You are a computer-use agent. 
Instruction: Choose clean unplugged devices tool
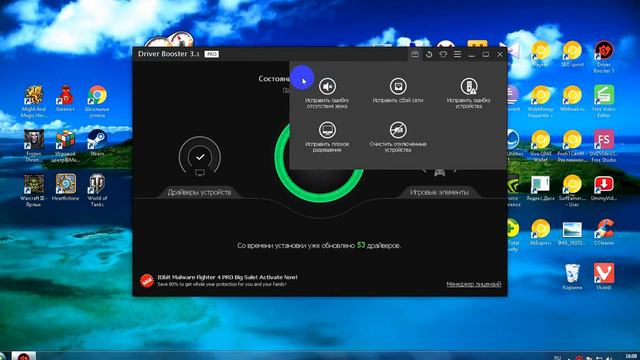click(398, 137)
